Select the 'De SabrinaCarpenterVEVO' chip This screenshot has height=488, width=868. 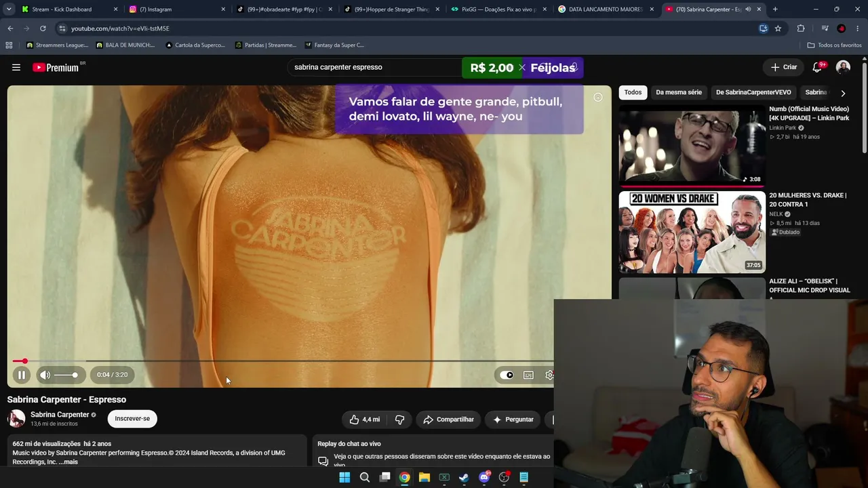753,92
